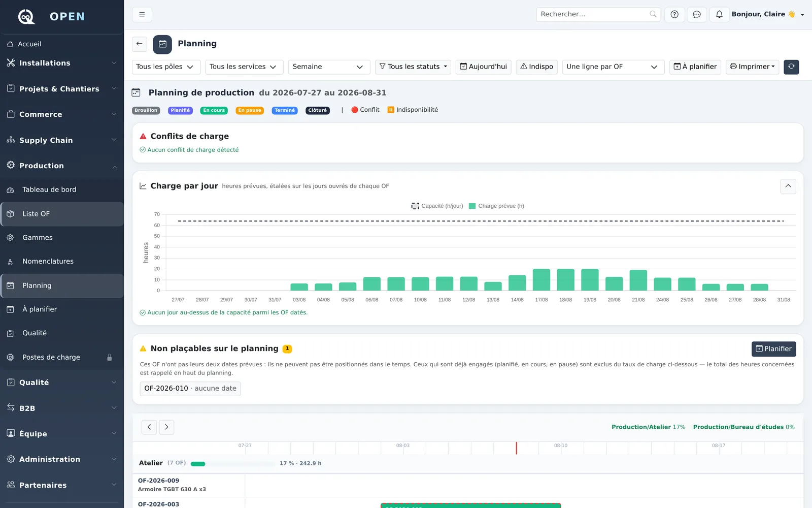The height and width of the screenshot is (508, 812).
Task: Click the Partenaires people icon
Action: (11, 485)
